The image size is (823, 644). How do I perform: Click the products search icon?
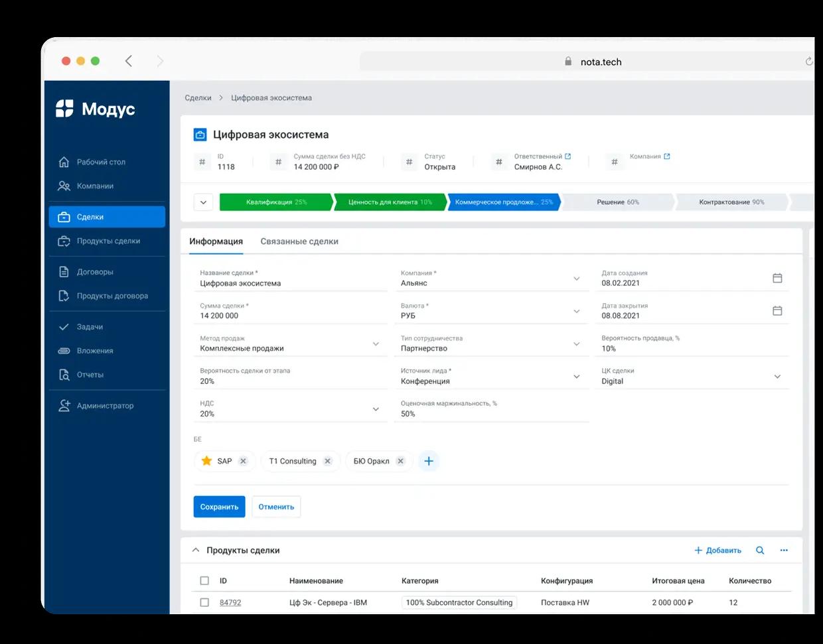tap(760, 550)
